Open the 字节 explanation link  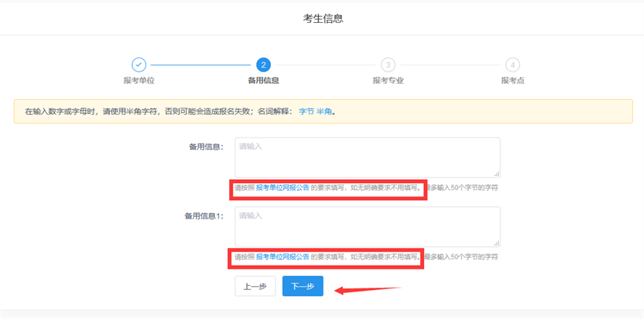306,112
